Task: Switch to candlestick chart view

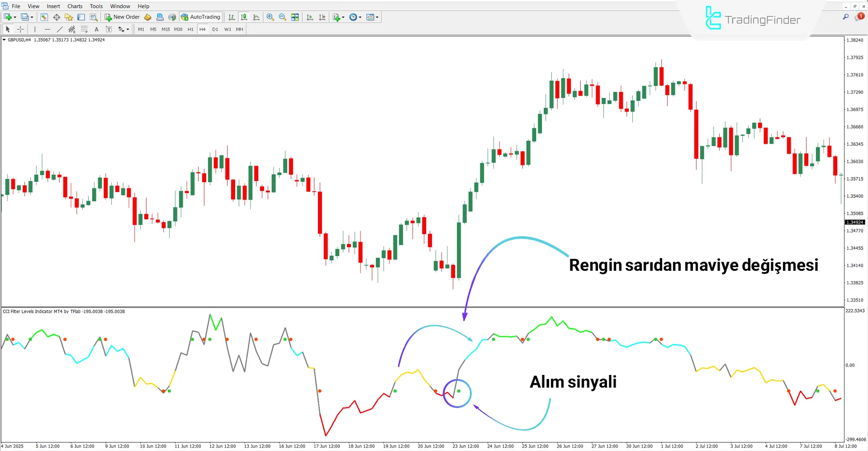Action: point(244,17)
